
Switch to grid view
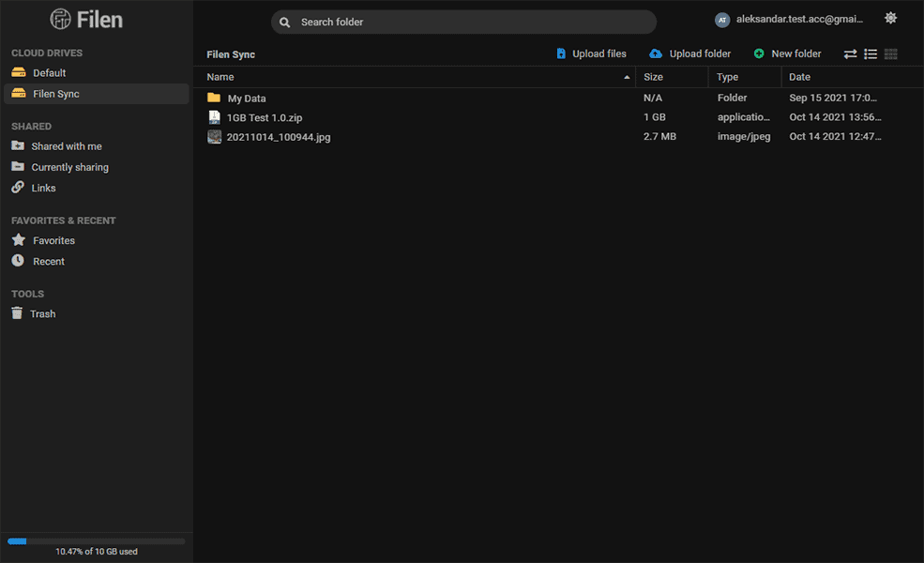pyautogui.click(x=891, y=54)
